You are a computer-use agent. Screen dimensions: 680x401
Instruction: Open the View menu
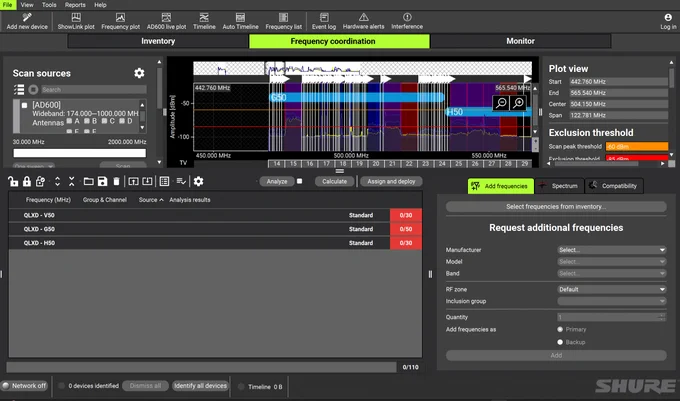(x=27, y=5)
